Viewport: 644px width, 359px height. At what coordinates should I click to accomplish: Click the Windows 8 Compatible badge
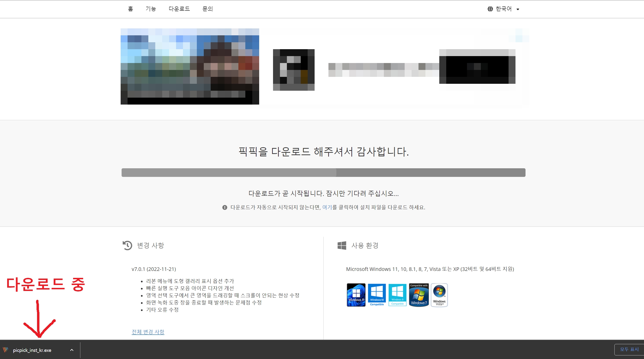[x=397, y=295]
